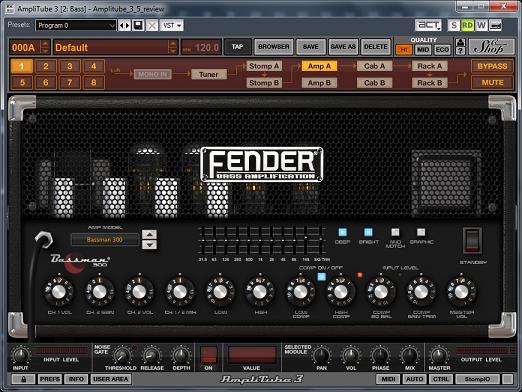Set quality to MID
The width and height of the screenshot is (522, 392).
(423, 50)
